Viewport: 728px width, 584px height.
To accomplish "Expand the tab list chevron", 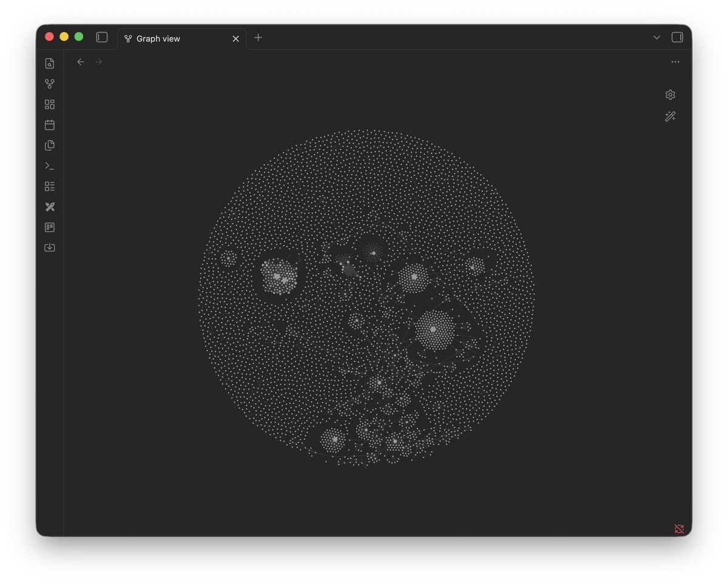I will point(656,38).
